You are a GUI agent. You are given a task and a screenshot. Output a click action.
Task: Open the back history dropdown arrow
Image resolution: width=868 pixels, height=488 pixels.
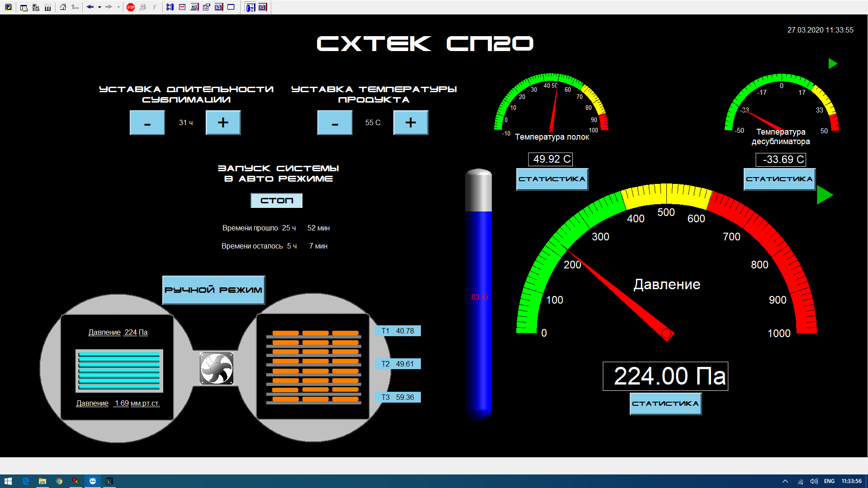99,7
